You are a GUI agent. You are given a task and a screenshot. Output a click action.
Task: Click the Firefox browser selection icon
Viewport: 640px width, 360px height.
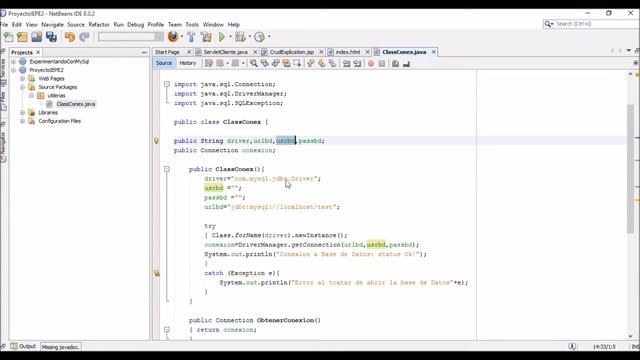[x=173, y=37]
